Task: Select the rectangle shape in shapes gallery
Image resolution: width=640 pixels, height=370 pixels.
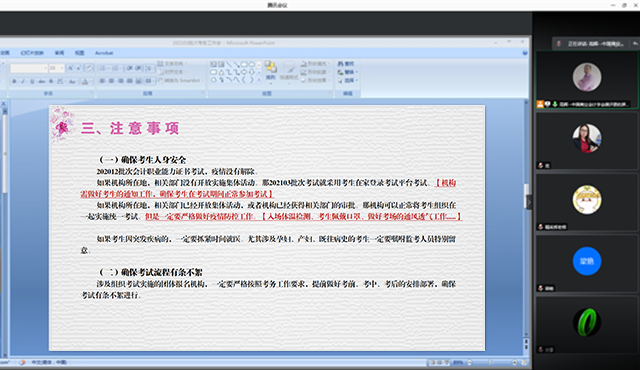Action: pyautogui.click(x=244, y=64)
